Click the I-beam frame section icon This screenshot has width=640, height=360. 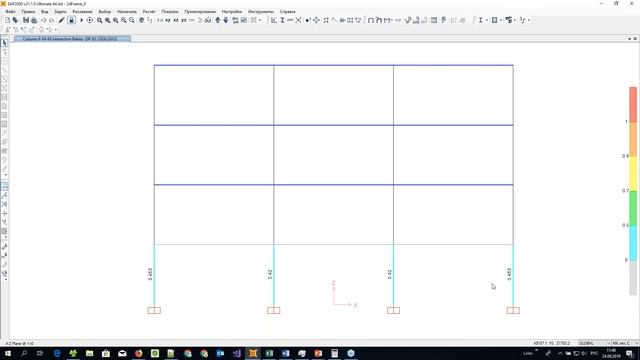[282, 20]
